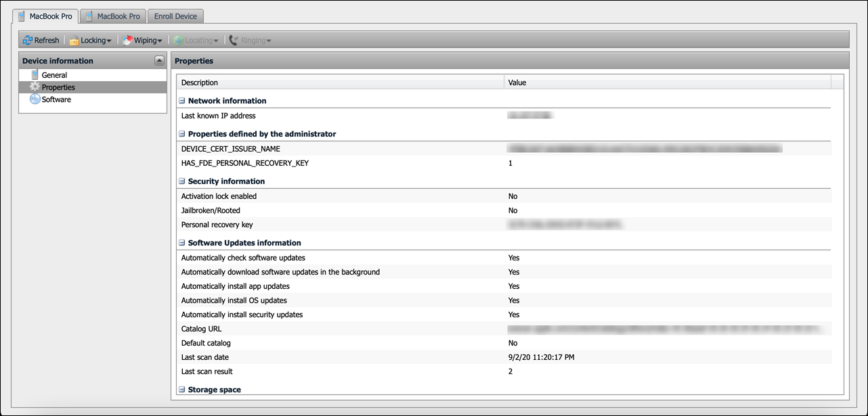Click the Refresh toolbar icon
868x416 pixels.
28,41
